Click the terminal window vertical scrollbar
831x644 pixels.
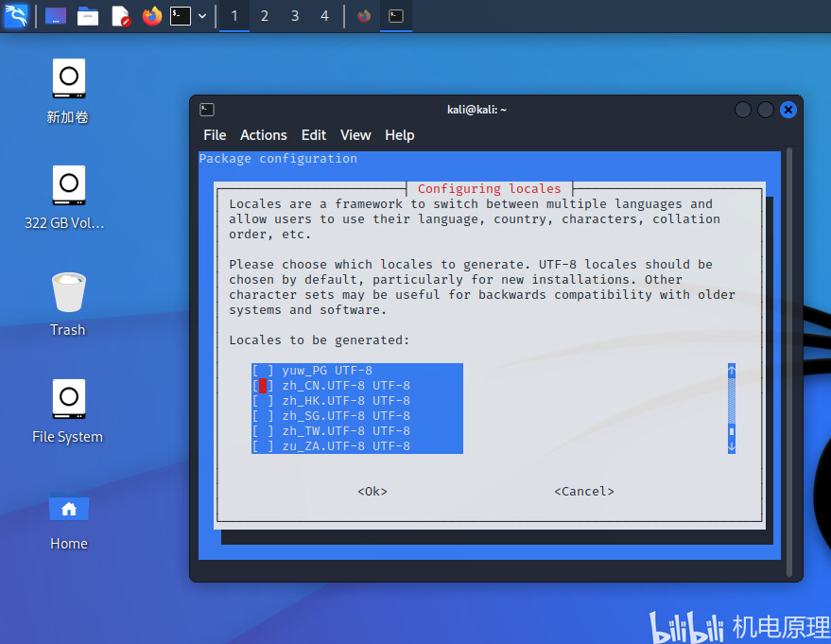point(789,362)
